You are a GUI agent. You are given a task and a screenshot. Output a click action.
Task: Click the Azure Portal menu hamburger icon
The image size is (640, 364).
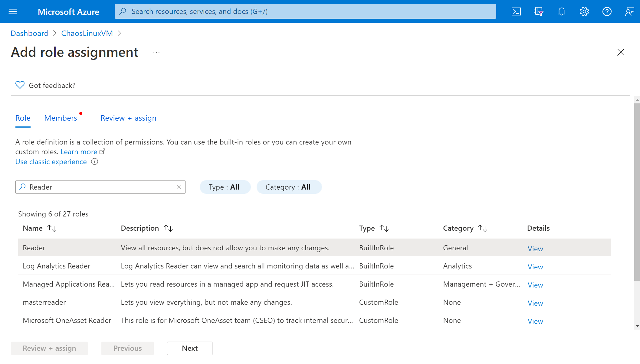(x=13, y=11)
